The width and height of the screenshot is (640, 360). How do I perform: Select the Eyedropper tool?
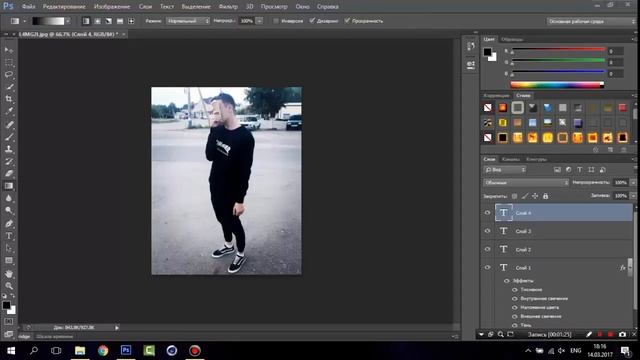(9, 111)
